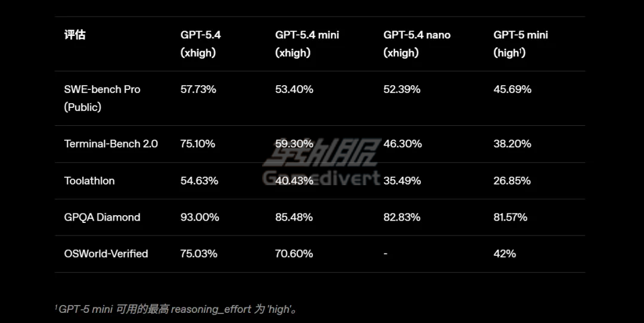
Task: Click the Gamedivert watermark logo
Action: pos(321,165)
